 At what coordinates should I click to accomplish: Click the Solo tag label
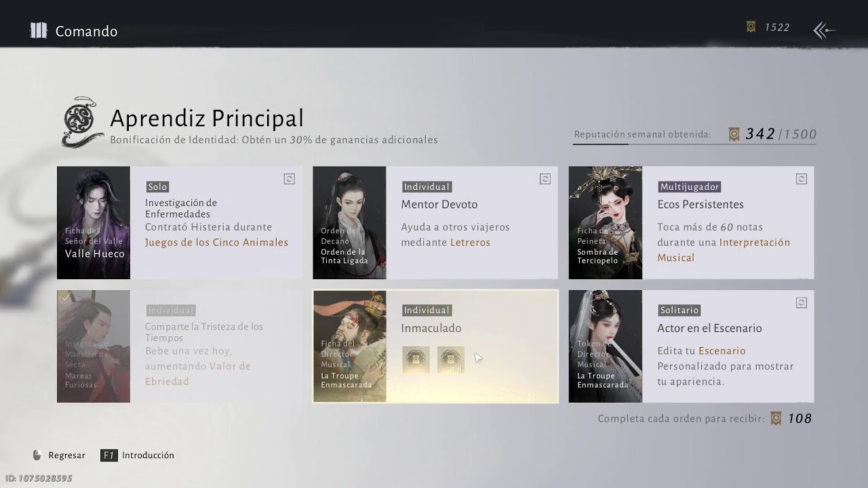(157, 186)
